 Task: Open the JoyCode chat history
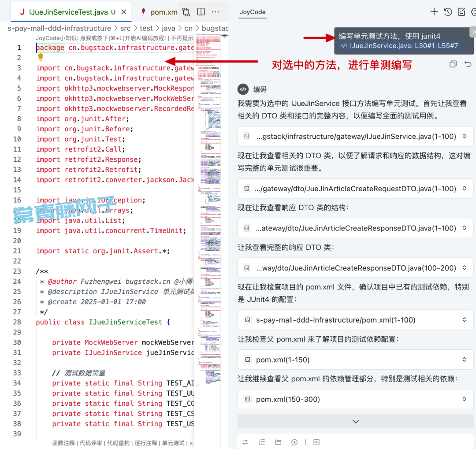448,12
